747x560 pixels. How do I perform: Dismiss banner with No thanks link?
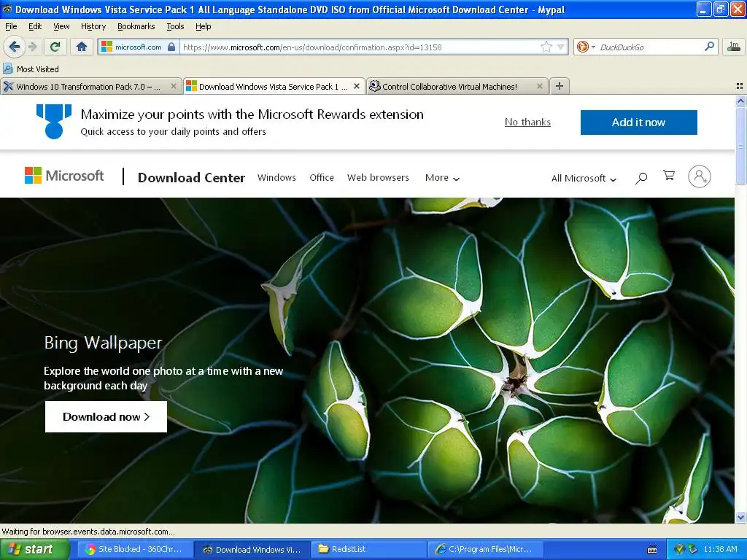[x=527, y=122]
